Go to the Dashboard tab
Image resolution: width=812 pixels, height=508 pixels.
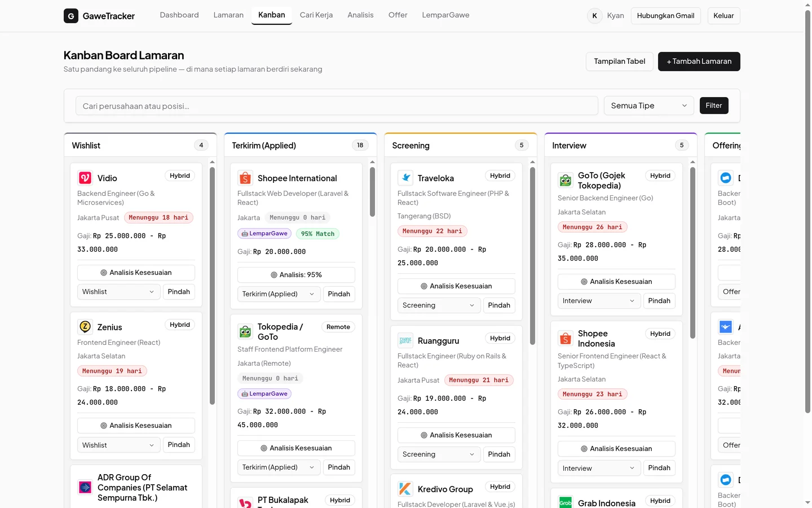pos(179,15)
